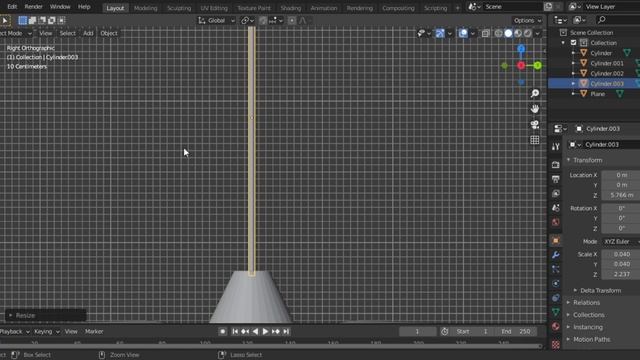Screen dimensions: 640x360
Task: Expand the Motion Paths panel
Action: [x=591, y=340]
